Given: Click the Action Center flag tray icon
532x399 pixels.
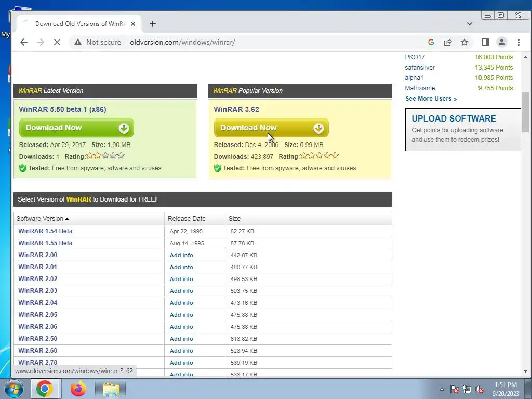Looking at the screenshot, I should 455,390.
